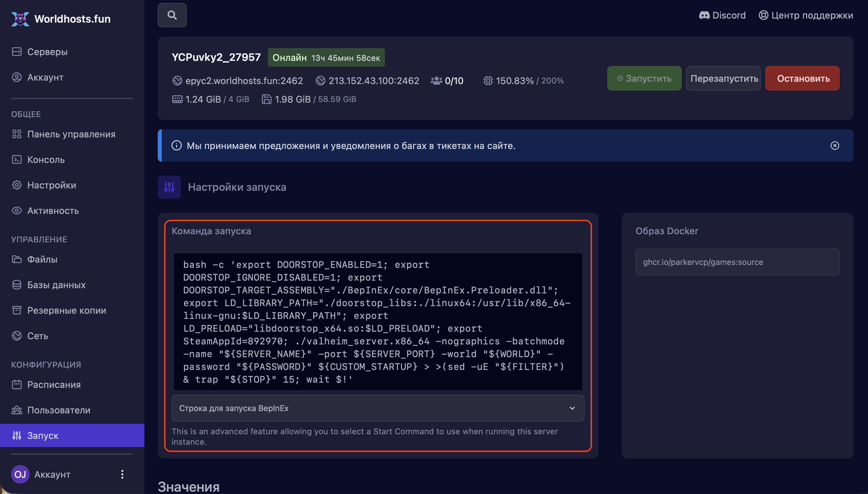
Task: Click the Launch Settings sliders icon
Action: click(169, 187)
